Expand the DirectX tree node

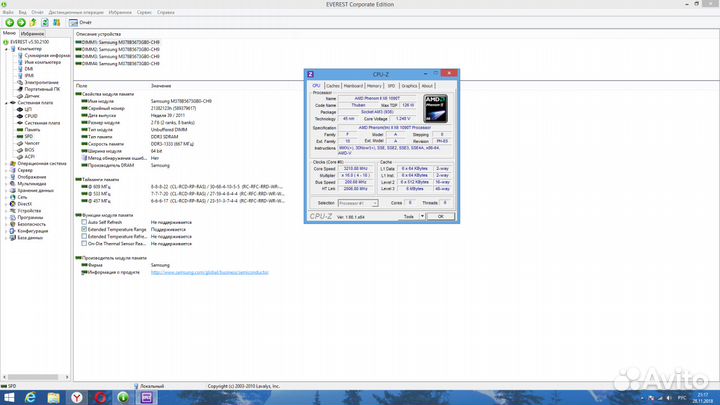coord(6,204)
